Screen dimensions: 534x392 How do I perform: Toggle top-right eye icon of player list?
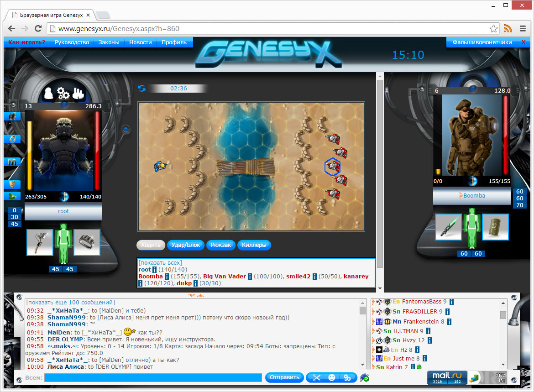[x=514, y=298]
